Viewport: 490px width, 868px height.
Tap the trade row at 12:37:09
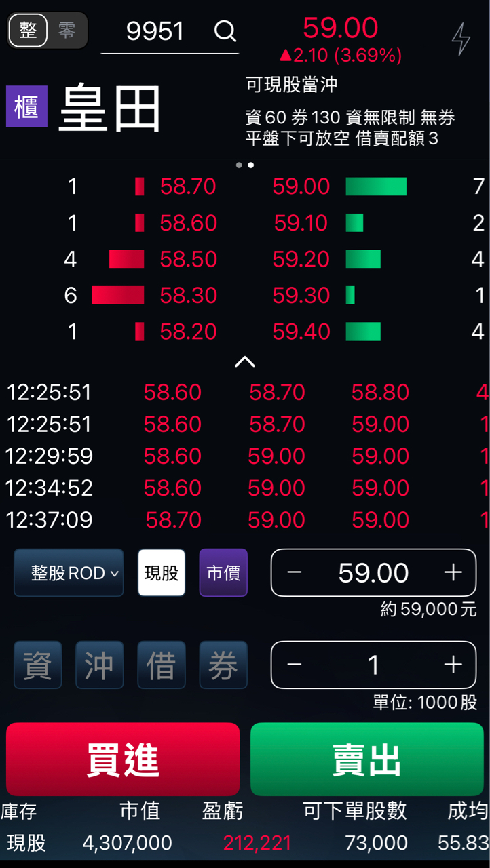pos(245,519)
